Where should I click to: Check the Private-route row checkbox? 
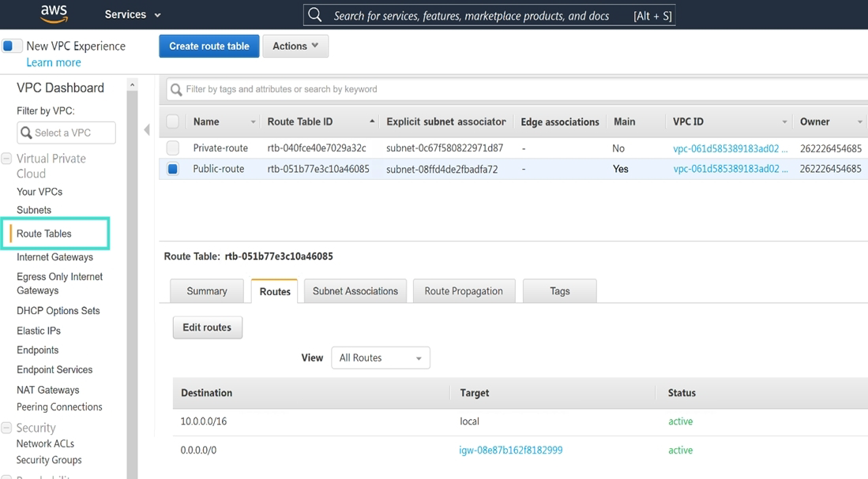click(173, 148)
